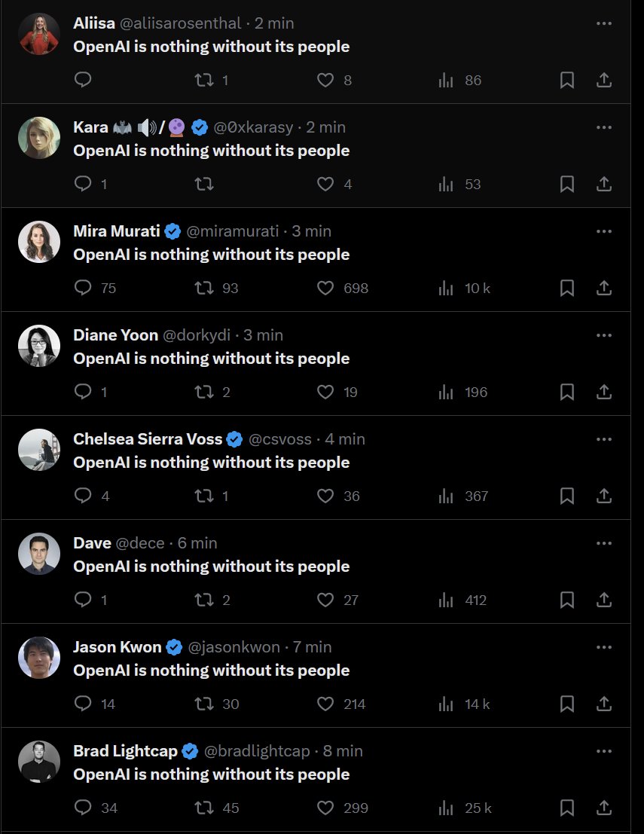Viewport: 644px width, 834px height.
Task: Repost Jason Kwon's tweet
Action: (x=204, y=704)
